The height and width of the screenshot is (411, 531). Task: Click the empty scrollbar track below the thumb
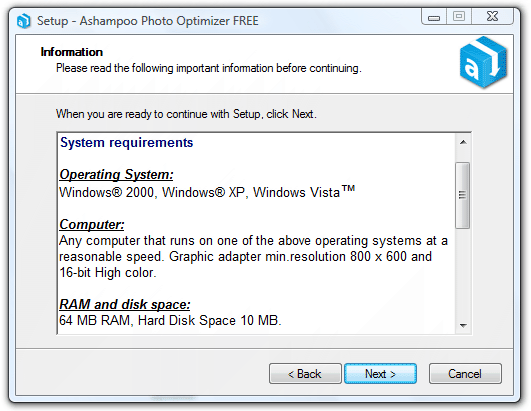(x=463, y=273)
